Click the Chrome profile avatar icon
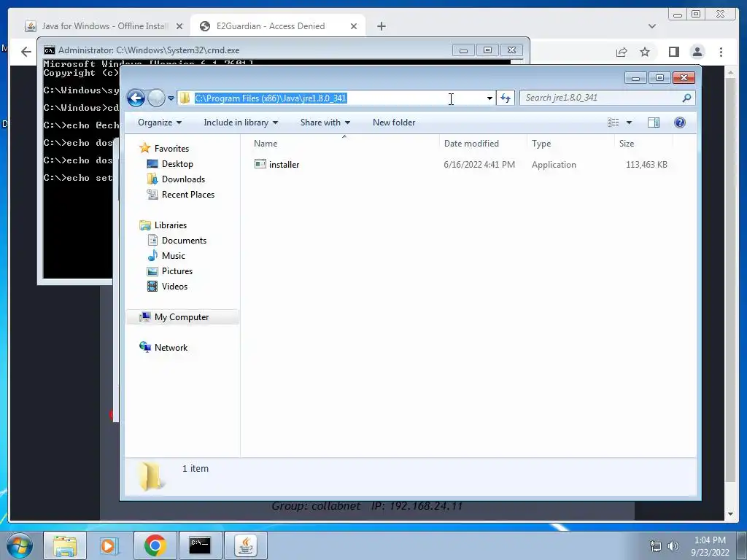This screenshot has width=747, height=560. (x=697, y=52)
